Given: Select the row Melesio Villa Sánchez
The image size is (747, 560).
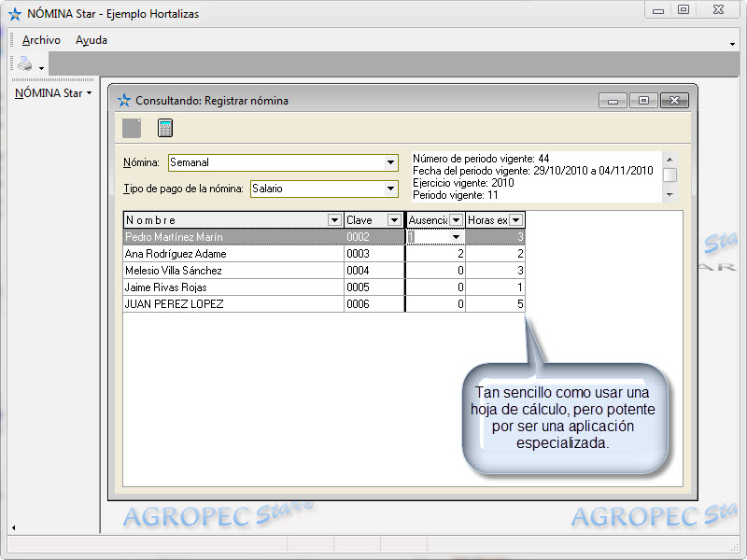Looking at the screenshot, I should pyautogui.click(x=324, y=271).
